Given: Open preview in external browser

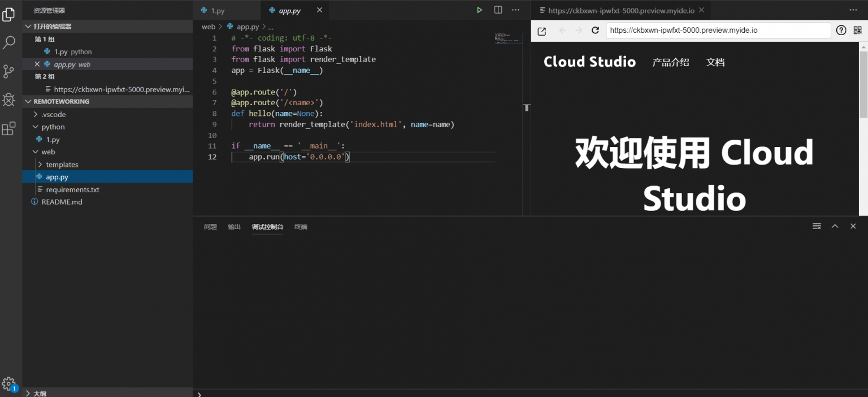Looking at the screenshot, I should (x=541, y=31).
